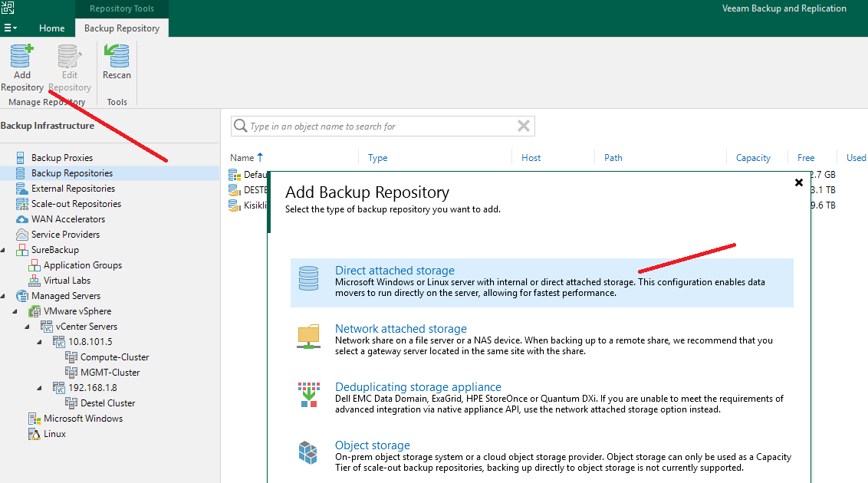Open the Repository Tools contextual tab

click(x=122, y=8)
